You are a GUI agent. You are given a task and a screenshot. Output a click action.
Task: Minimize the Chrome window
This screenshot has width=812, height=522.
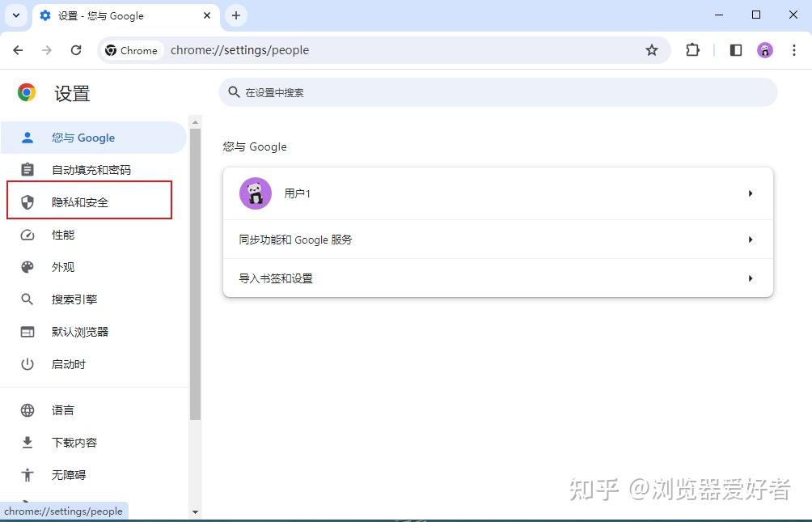[719, 15]
